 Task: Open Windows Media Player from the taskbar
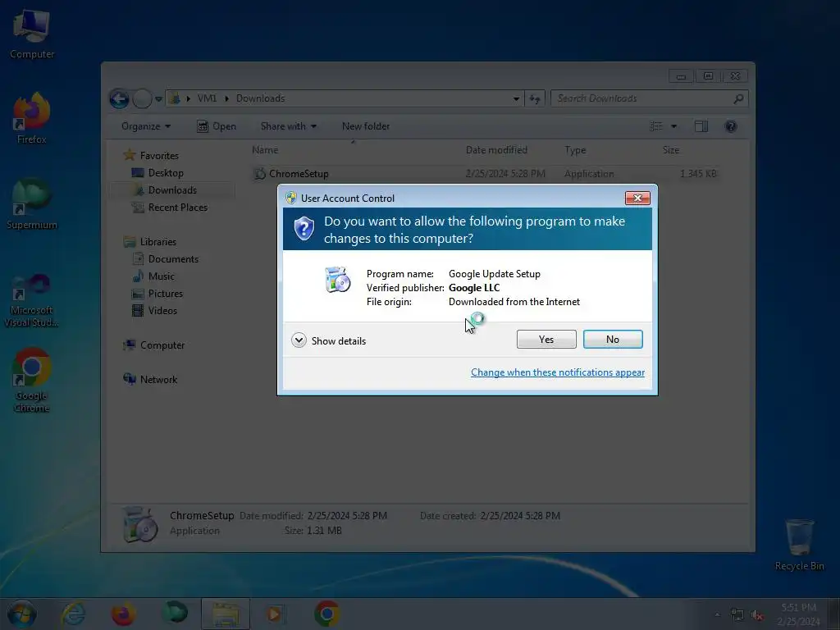[x=276, y=614]
